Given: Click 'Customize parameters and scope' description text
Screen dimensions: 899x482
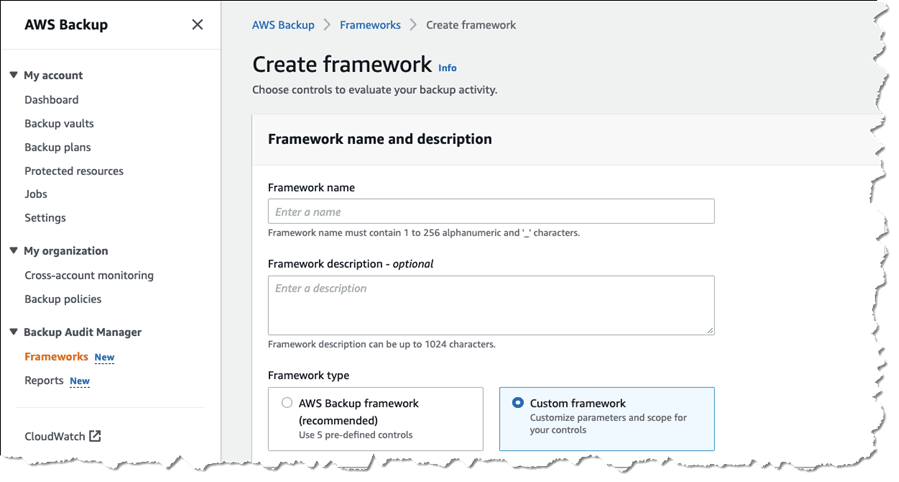Looking at the screenshot, I should click(x=608, y=424).
